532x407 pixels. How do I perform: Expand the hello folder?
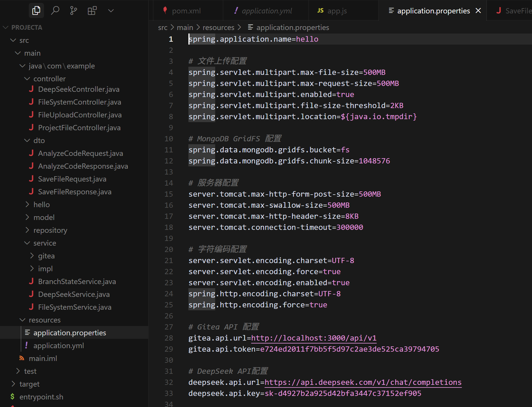coord(27,204)
